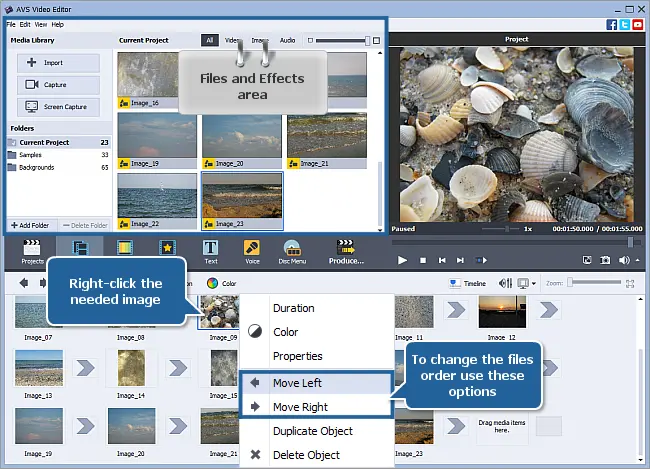The width and height of the screenshot is (650, 469).
Task: Play the project preview
Action: point(402,260)
